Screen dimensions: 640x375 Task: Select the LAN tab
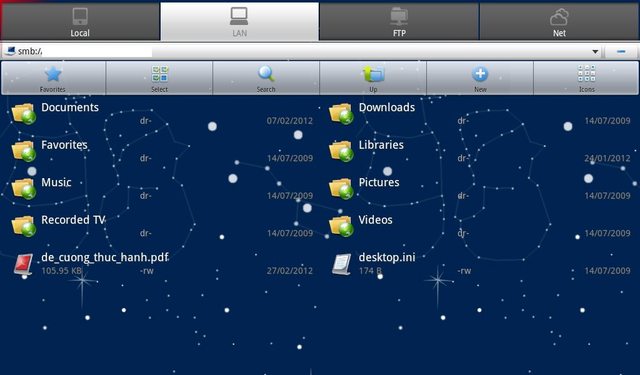pyautogui.click(x=240, y=22)
